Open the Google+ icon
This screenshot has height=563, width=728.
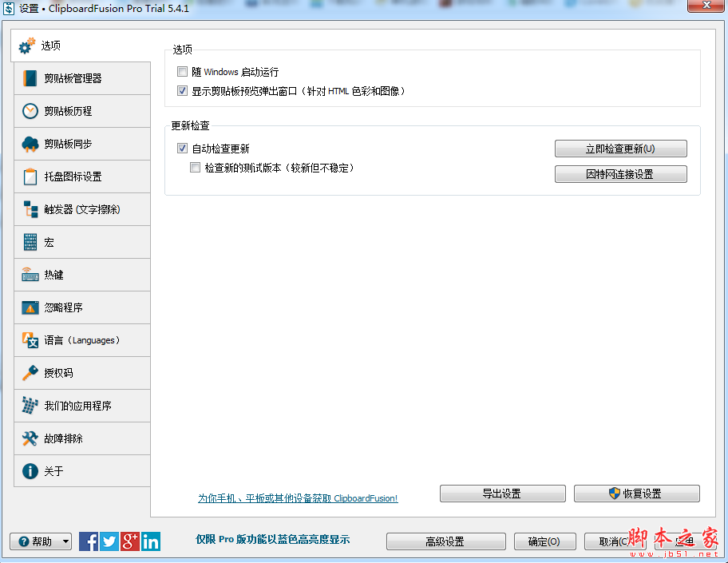[x=130, y=541]
